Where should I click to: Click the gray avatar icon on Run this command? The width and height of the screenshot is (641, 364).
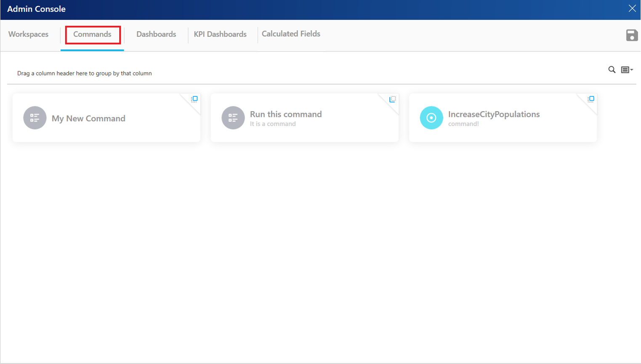(233, 118)
